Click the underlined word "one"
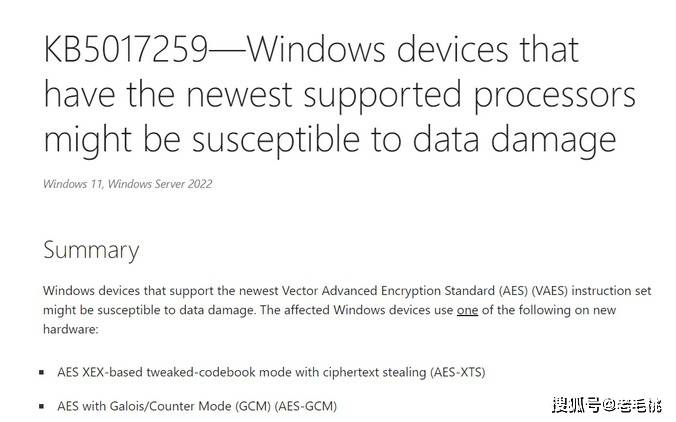Screen dimensions: 676x422 [467, 310]
